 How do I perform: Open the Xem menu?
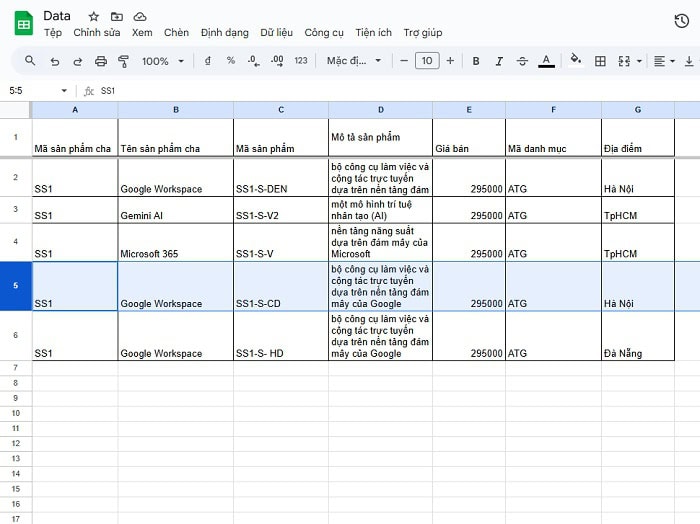pyautogui.click(x=142, y=33)
